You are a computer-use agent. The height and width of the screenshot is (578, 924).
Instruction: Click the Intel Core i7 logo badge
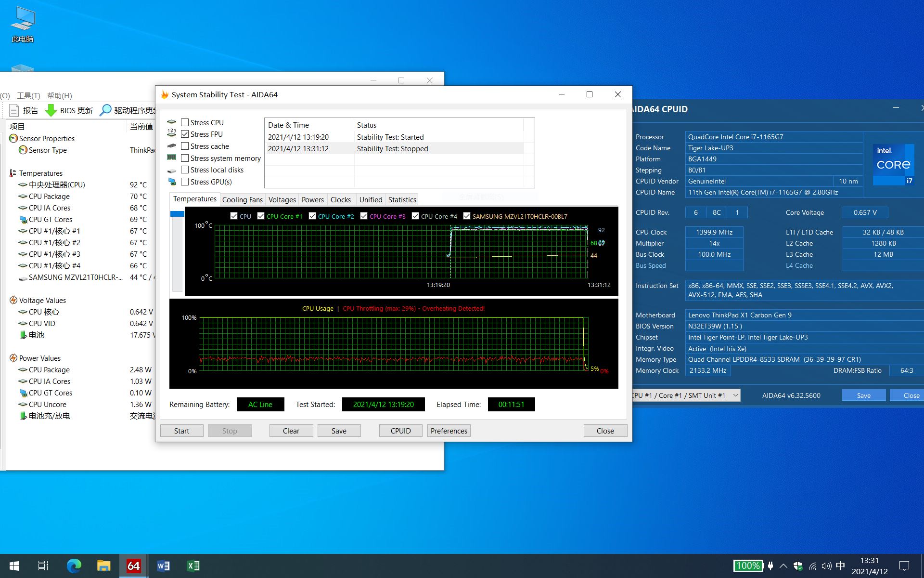tap(893, 165)
